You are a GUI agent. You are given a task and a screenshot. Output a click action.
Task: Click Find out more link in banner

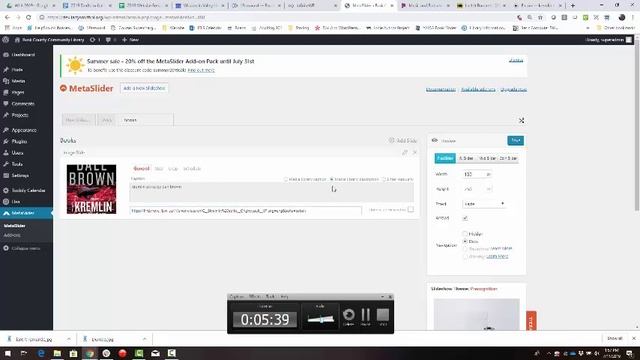pos(201,70)
